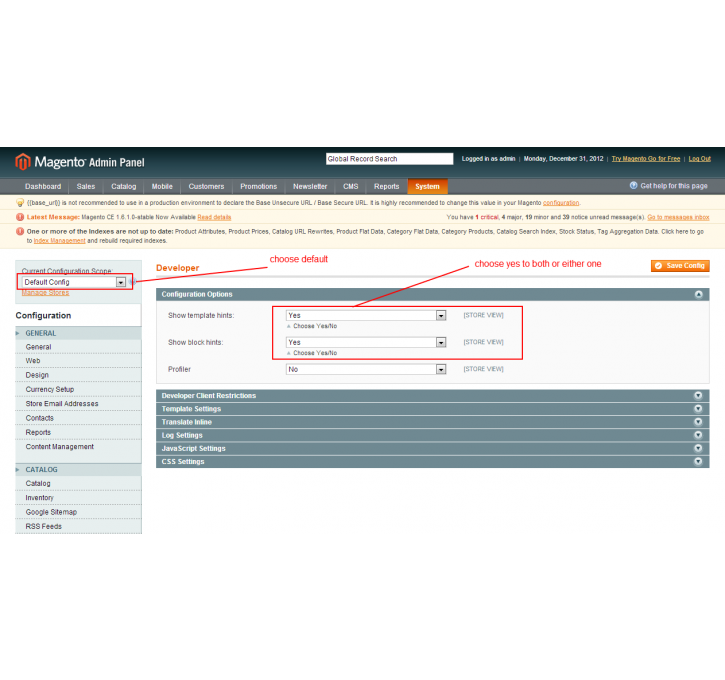Click the help icon beside 'Get help for this page'
The image size is (725, 680).
click(x=633, y=186)
